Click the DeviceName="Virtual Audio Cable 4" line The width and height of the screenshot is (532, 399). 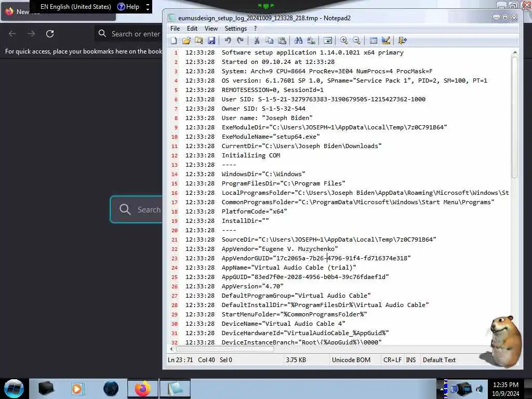[283, 324]
